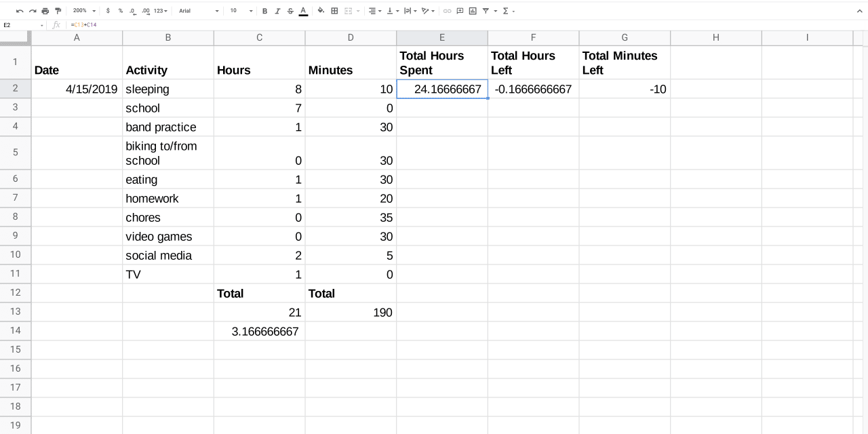
Task: Click the Undo icon
Action: [x=20, y=11]
